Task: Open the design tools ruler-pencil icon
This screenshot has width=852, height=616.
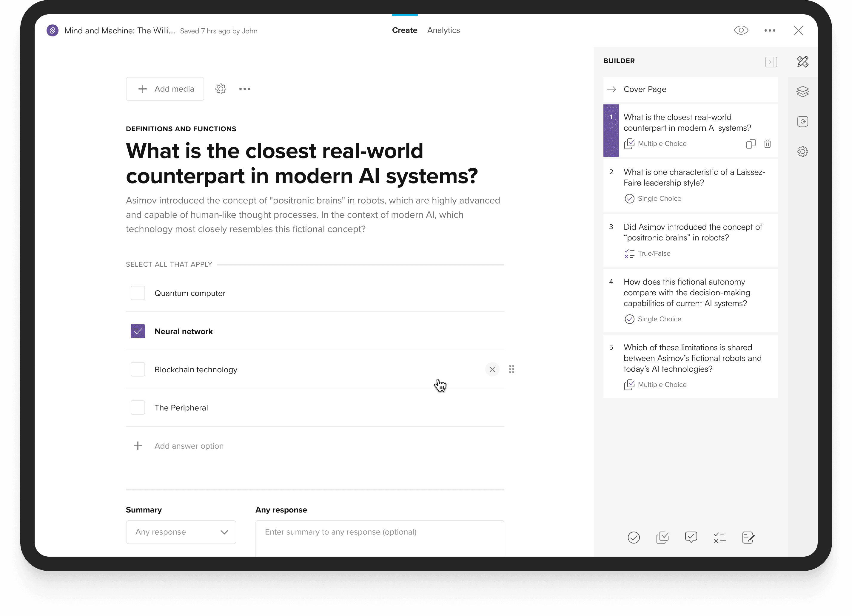Action: (x=802, y=61)
